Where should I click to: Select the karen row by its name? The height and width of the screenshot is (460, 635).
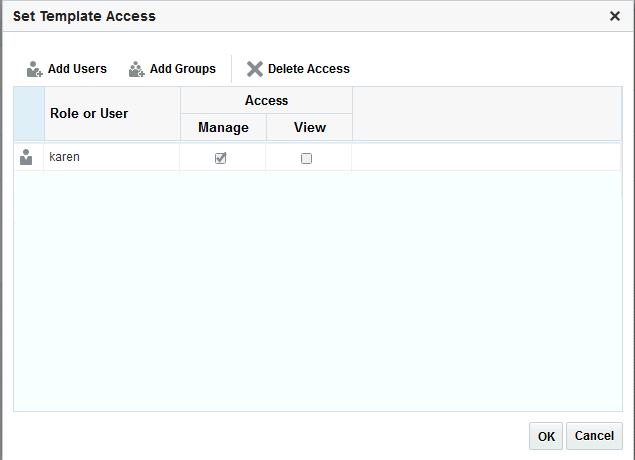tap(65, 157)
